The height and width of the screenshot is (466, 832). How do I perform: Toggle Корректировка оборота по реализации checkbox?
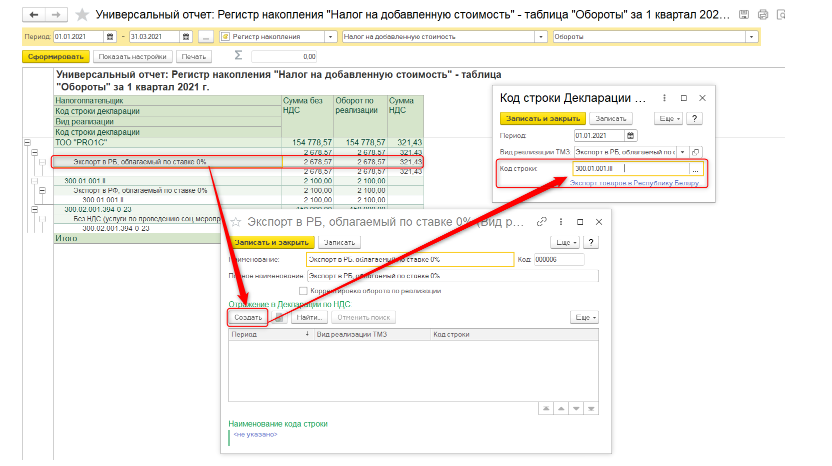pyautogui.click(x=302, y=291)
